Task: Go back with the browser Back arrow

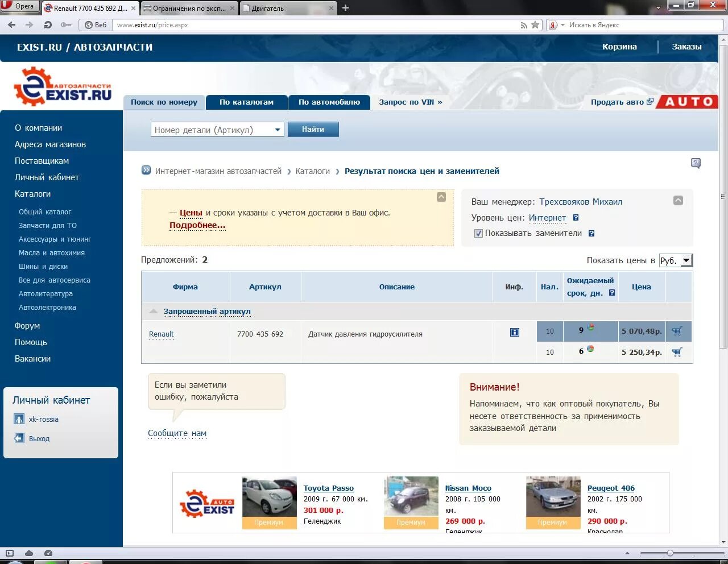Action: point(12,25)
